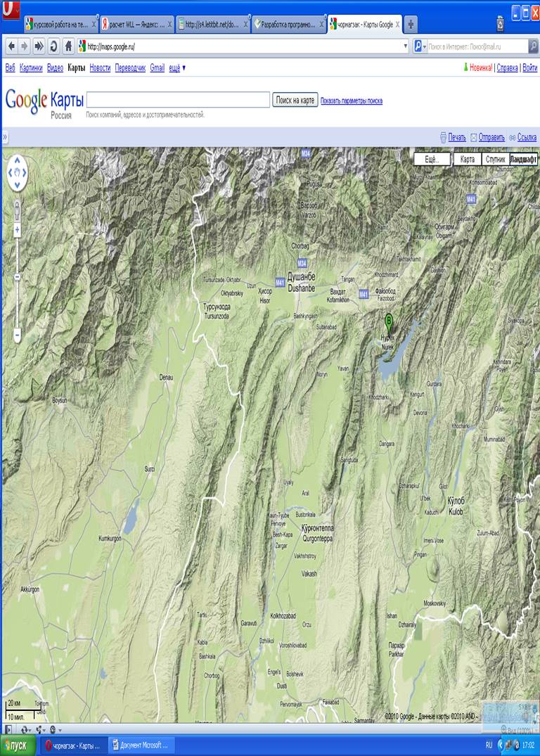
Task: Open a new browser tab with plus button
Action: click(x=410, y=25)
